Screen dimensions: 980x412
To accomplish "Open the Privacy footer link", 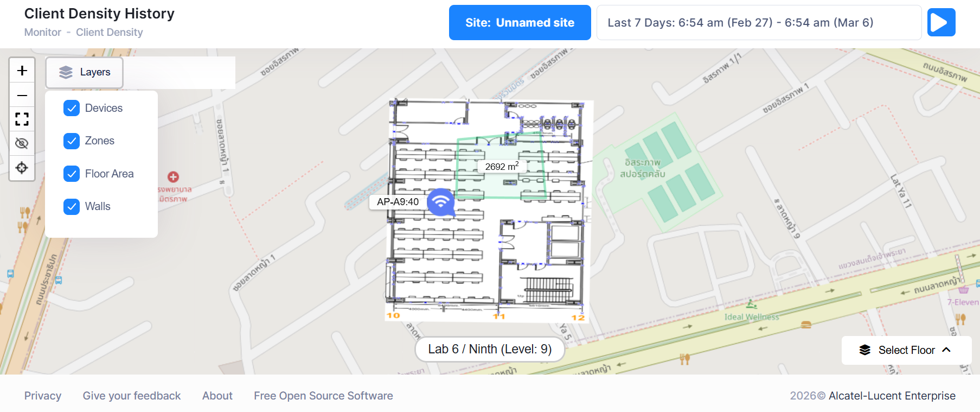I will tap(43, 396).
